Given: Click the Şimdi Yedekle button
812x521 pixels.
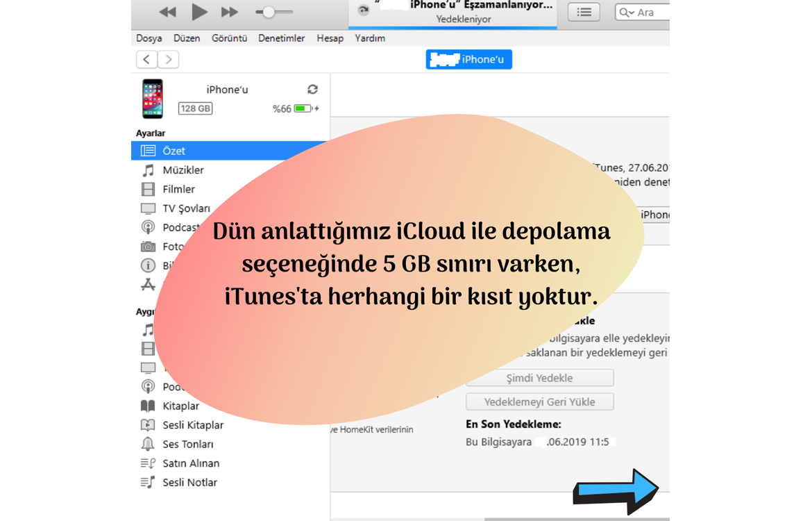Looking at the screenshot, I should [540, 378].
